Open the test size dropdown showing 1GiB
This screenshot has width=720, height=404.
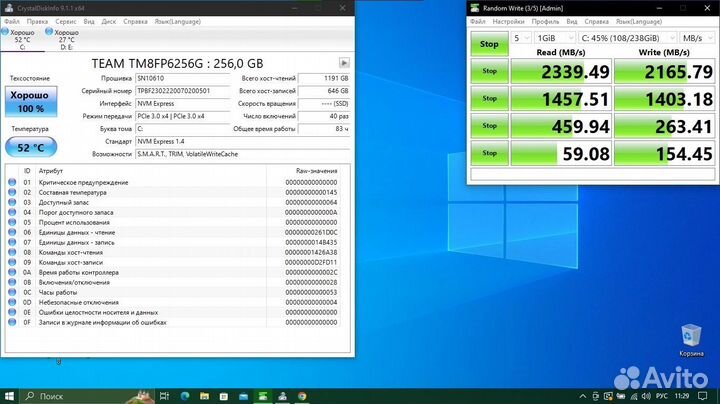(x=555, y=38)
